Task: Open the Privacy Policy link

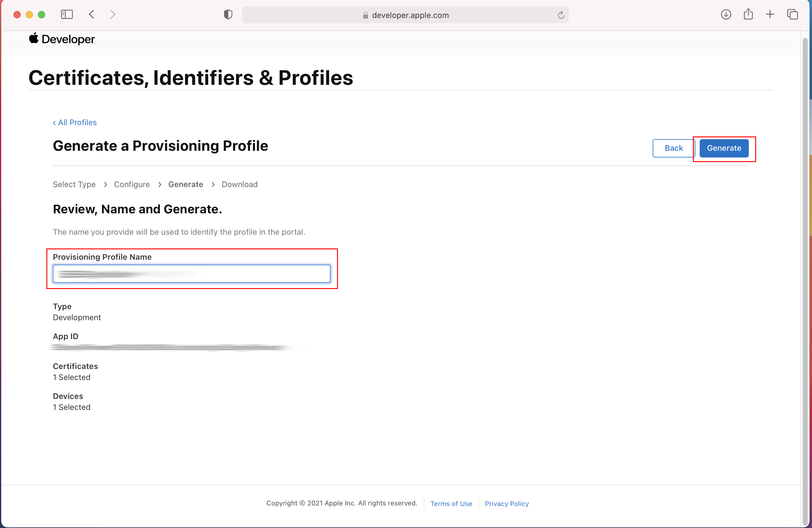Action: (507, 504)
